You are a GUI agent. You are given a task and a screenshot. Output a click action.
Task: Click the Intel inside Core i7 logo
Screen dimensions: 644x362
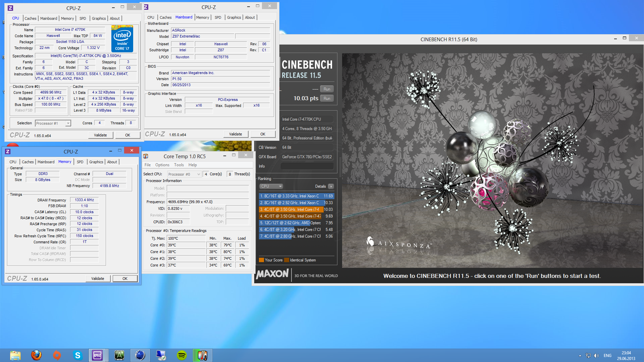point(122,39)
